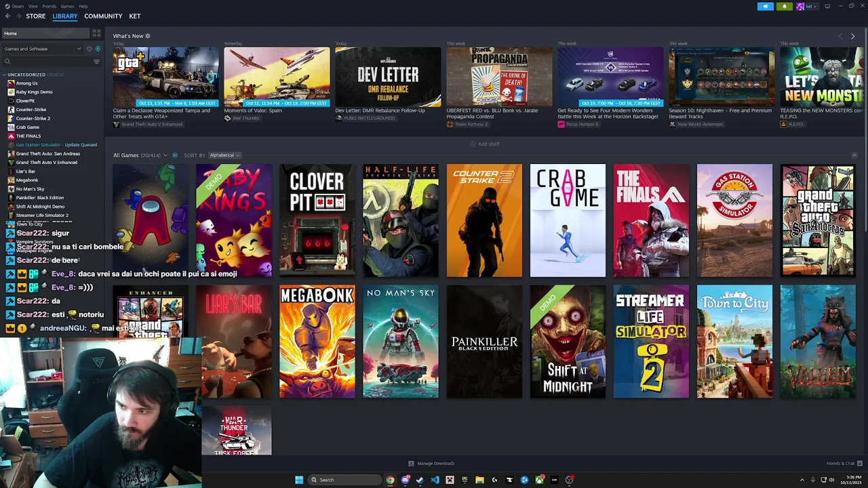Open Moments of Valor: Spain news card

(277, 77)
